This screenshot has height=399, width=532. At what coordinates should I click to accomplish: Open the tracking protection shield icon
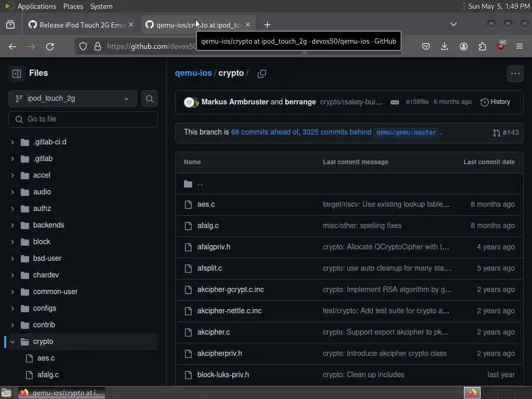pyautogui.click(x=83, y=46)
